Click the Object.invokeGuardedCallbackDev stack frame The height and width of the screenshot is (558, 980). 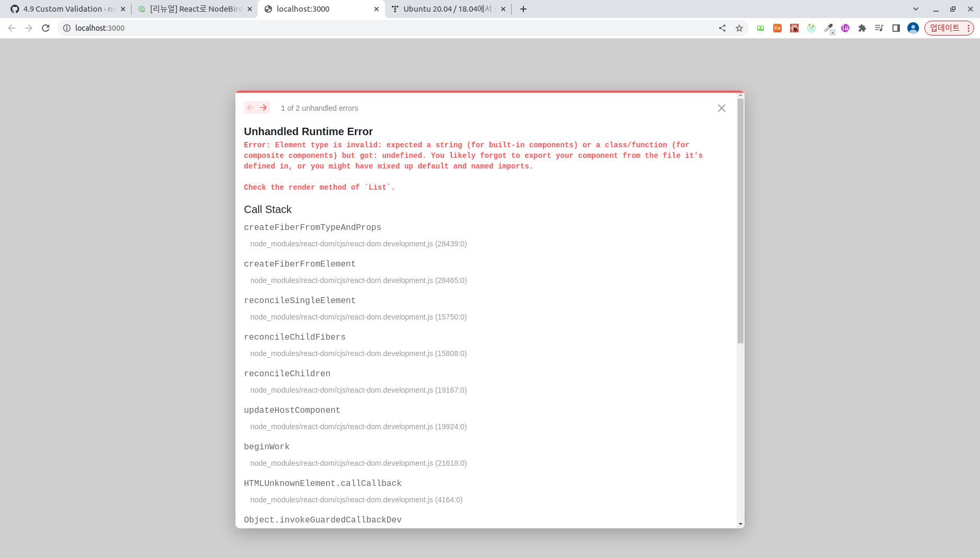click(x=322, y=520)
